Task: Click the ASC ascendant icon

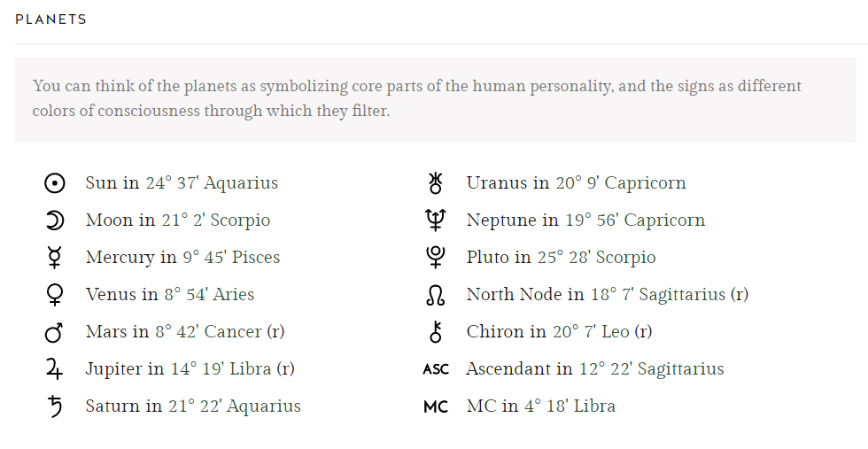Action: coord(436,369)
